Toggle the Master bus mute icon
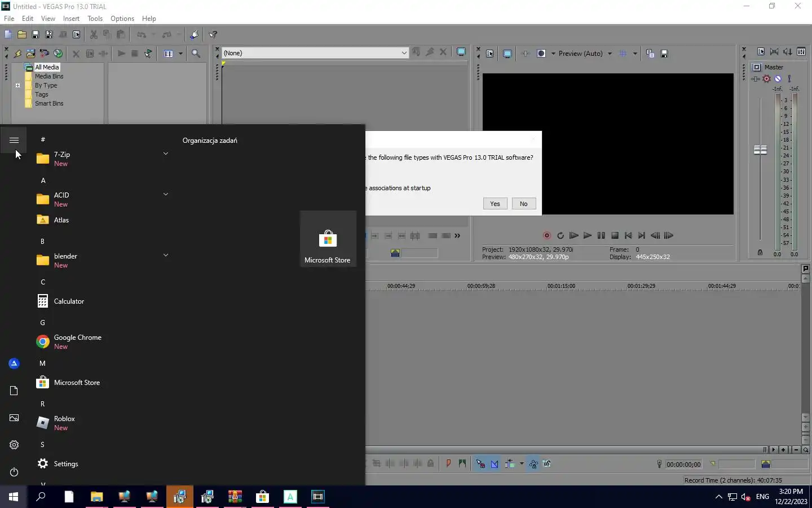 (x=778, y=79)
